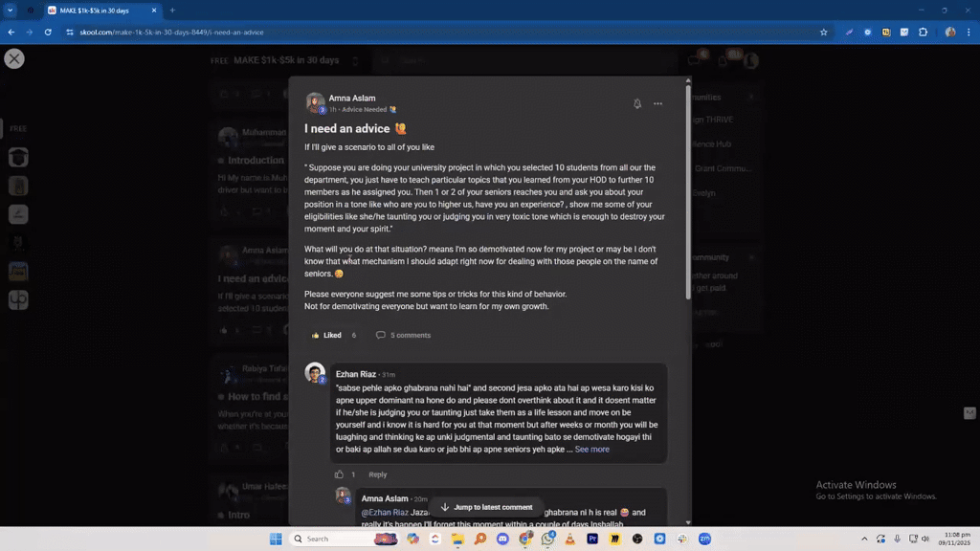Screen dimensions: 980x551
Task: Close the post popup with the X icon
Action: [13, 58]
